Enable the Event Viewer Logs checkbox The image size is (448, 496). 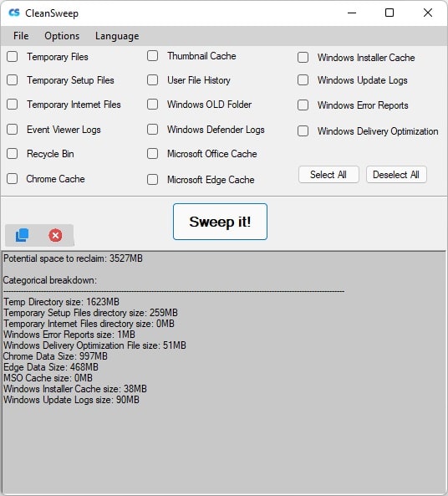[13, 129]
